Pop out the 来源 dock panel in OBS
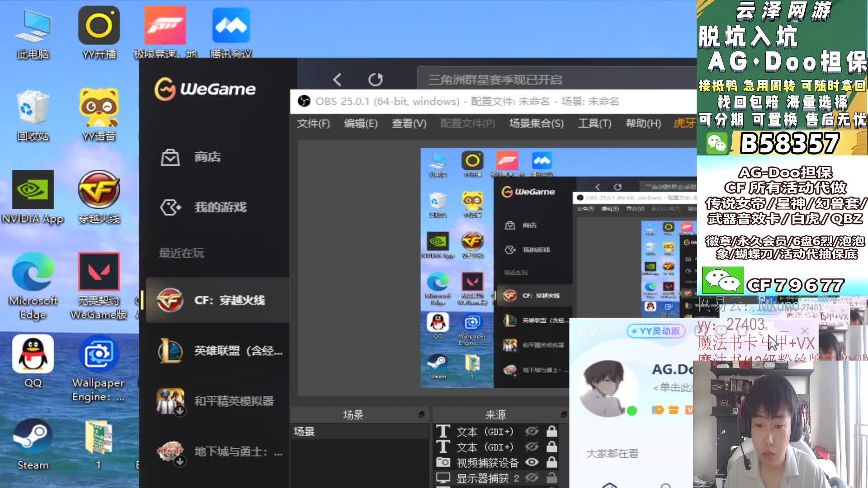This screenshot has height=488, width=868. click(563, 414)
